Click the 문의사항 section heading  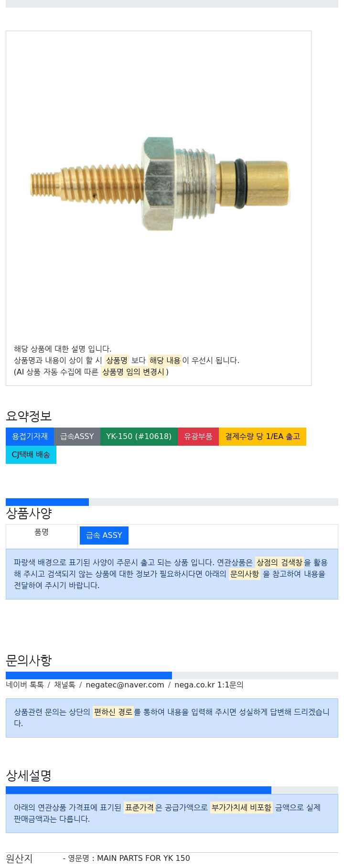[29, 661]
